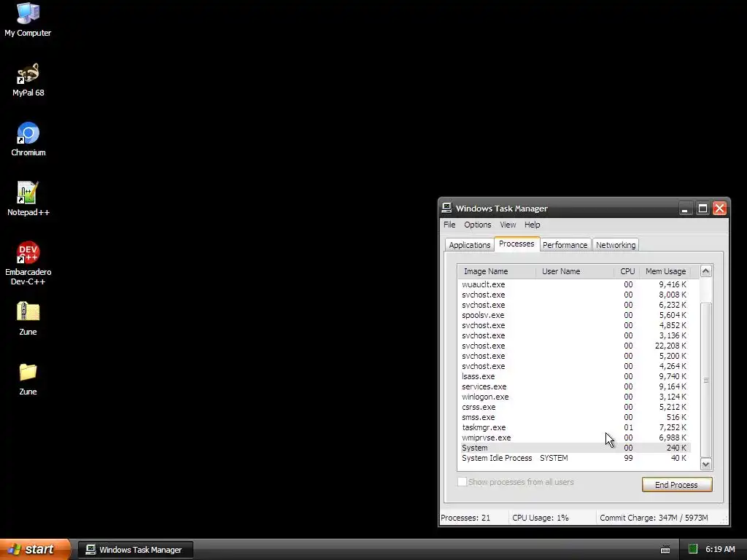
Task: Switch to the Performance tab
Action: tap(565, 245)
